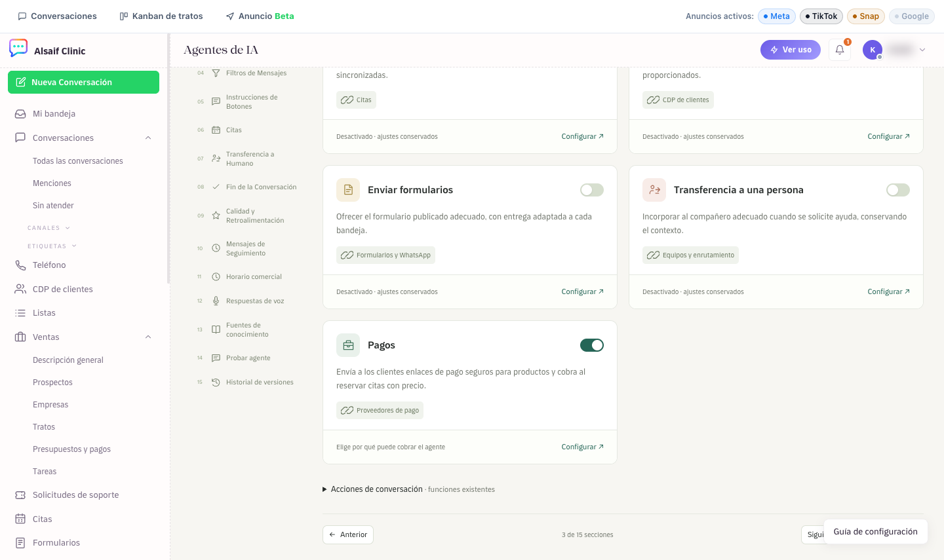Click the Teléfono phone icon
Screen dimensions: 944x560
(x=20, y=265)
